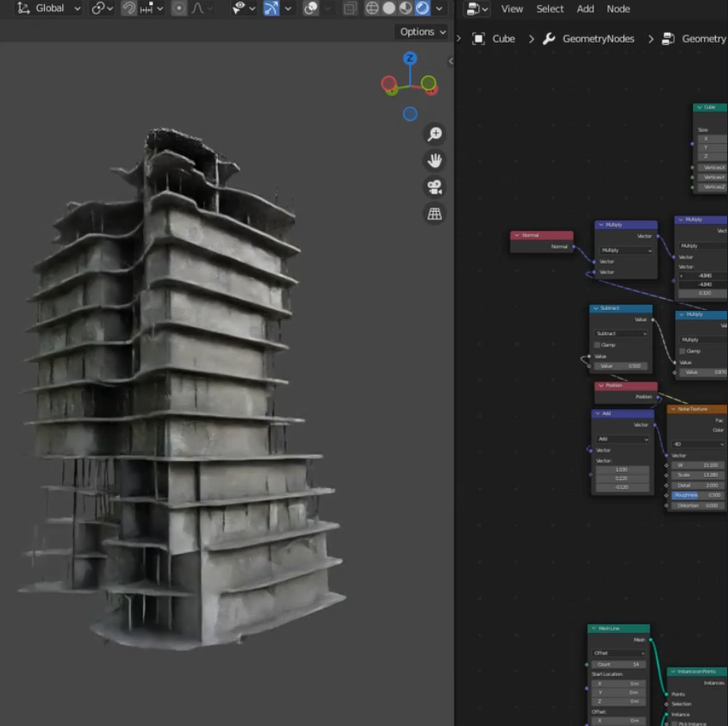Enable snapping magnet icon in header
Image resolution: width=728 pixels, height=726 pixels.
[x=128, y=9]
